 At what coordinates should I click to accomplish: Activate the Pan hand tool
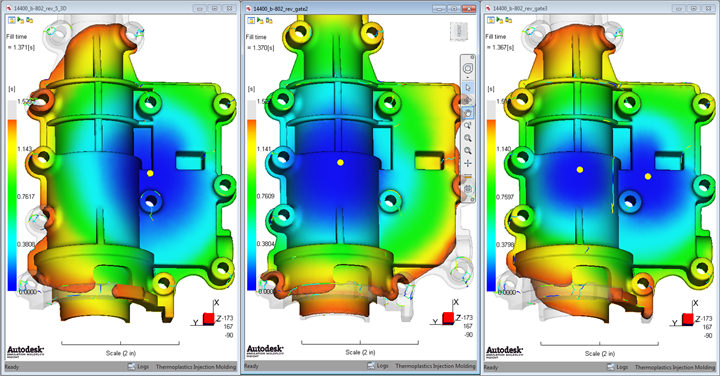467,112
